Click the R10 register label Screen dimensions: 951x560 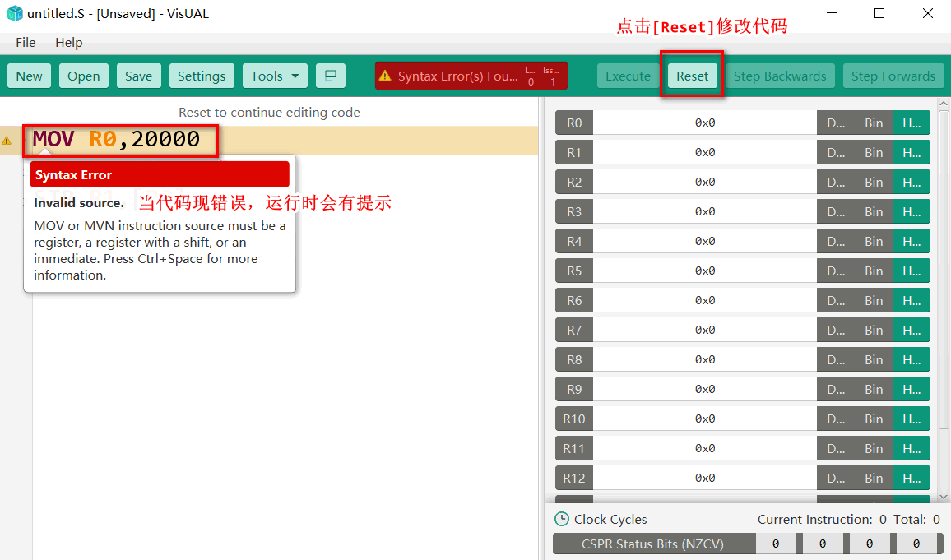coord(573,419)
